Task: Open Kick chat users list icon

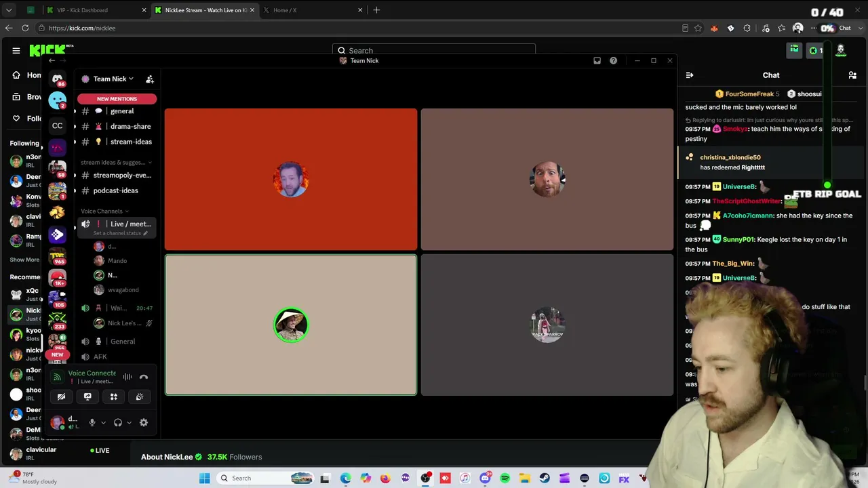Action: coord(852,75)
